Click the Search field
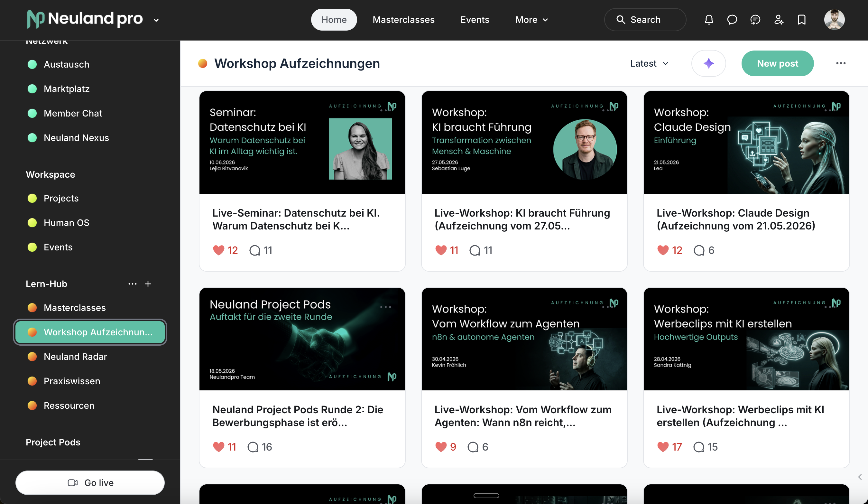 [x=645, y=20]
